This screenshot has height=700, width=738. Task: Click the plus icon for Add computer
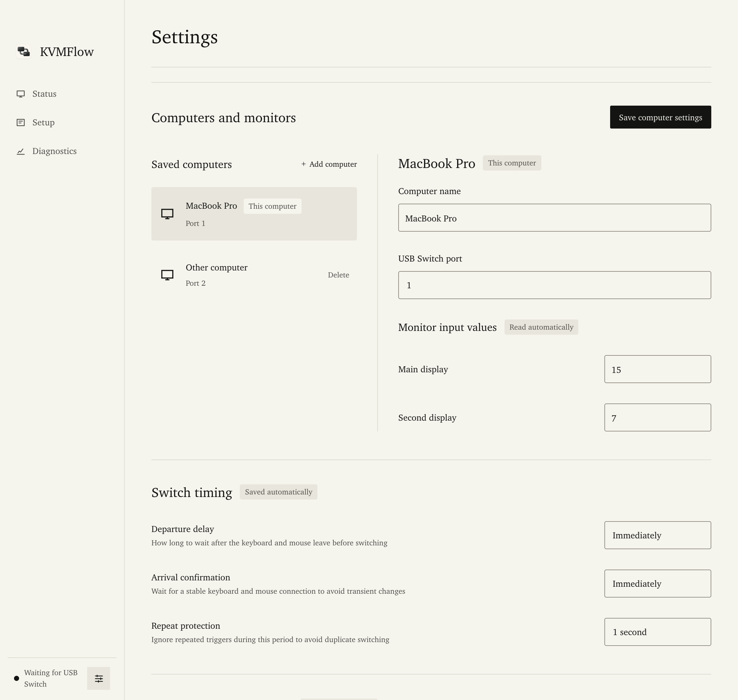pos(304,164)
